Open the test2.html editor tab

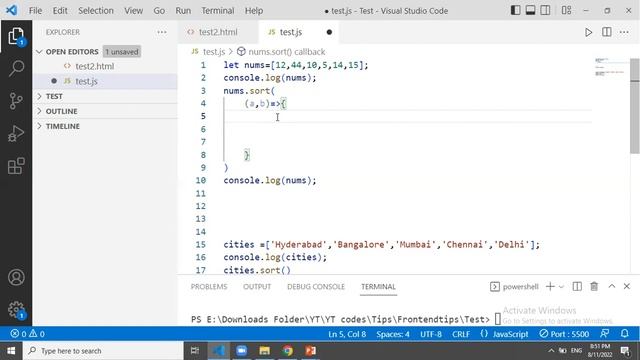pos(218,32)
